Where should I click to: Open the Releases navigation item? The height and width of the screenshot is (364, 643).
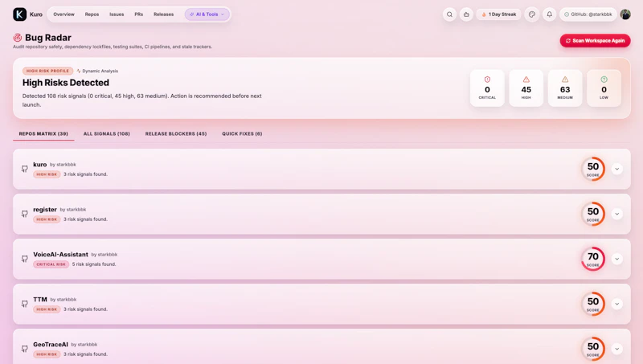tap(164, 14)
